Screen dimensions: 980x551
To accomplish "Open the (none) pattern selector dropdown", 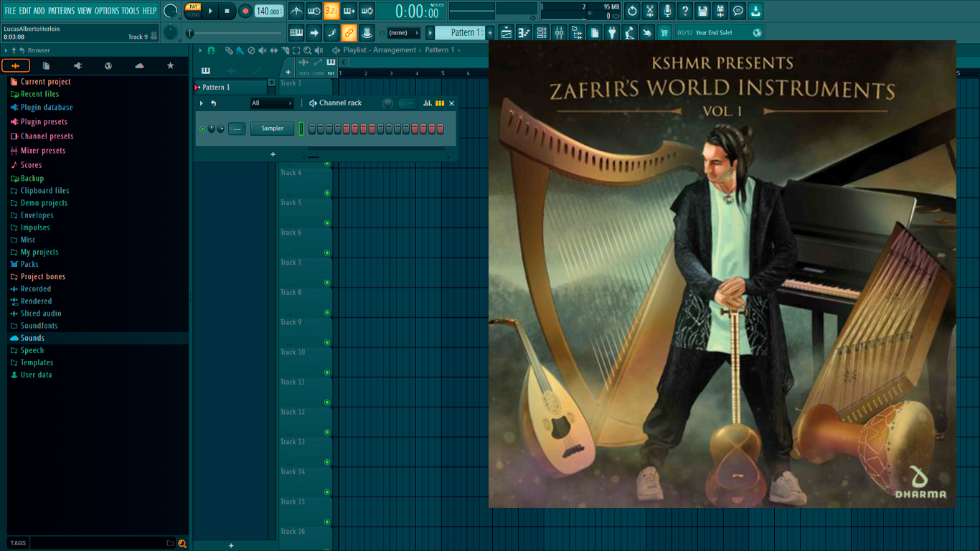I will 403,33.
